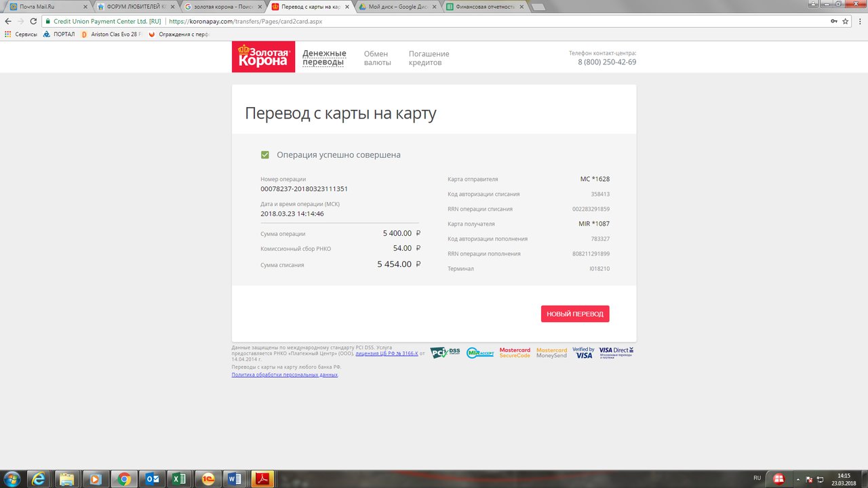
Task: Open the лицензия ЦБ РФ № 3166-К link
Action: (x=387, y=353)
